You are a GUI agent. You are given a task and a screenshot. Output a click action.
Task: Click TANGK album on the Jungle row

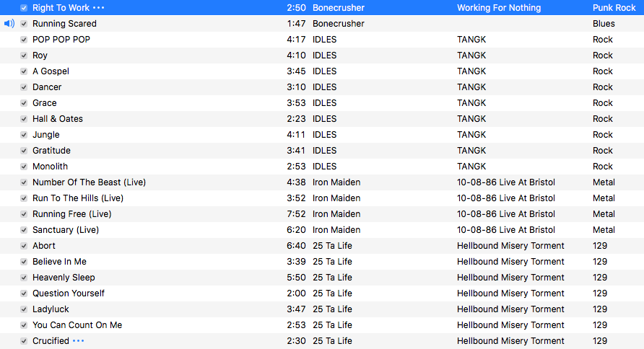point(471,135)
